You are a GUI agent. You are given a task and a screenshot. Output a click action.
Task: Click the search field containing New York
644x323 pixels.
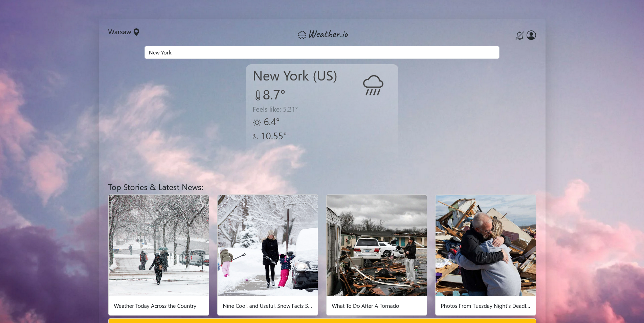click(322, 52)
